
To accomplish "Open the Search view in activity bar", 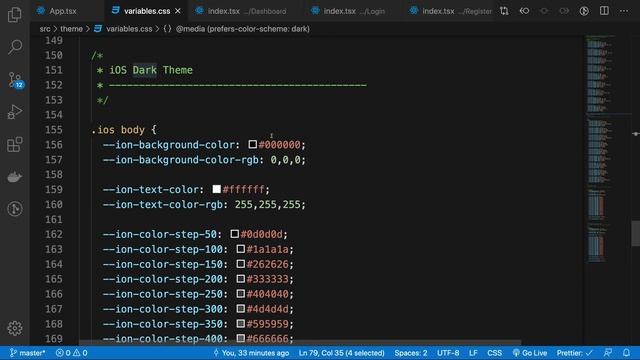I will click(15, 47).
